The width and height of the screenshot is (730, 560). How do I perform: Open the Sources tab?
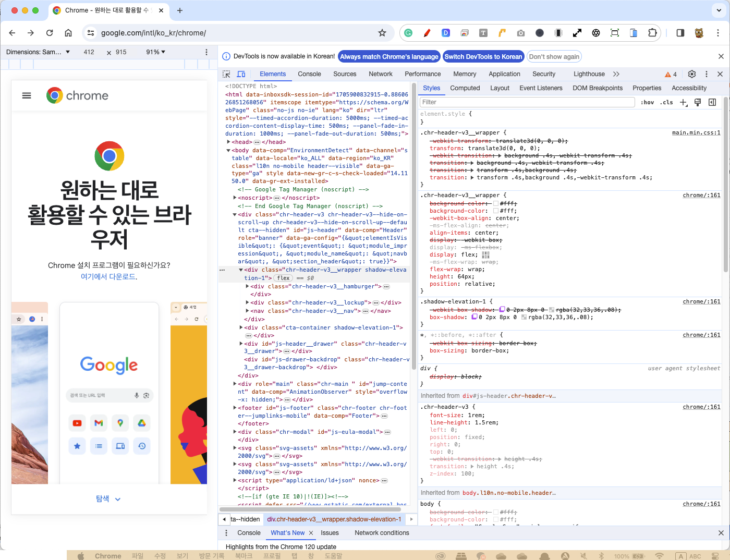pos(345,74)
